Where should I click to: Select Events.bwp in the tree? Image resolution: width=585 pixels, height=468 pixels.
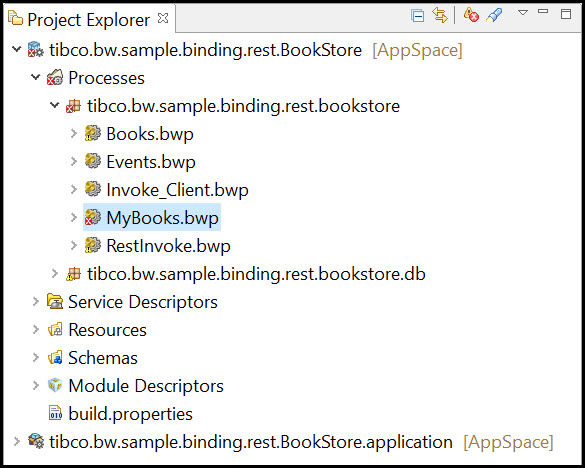point(151,162)
